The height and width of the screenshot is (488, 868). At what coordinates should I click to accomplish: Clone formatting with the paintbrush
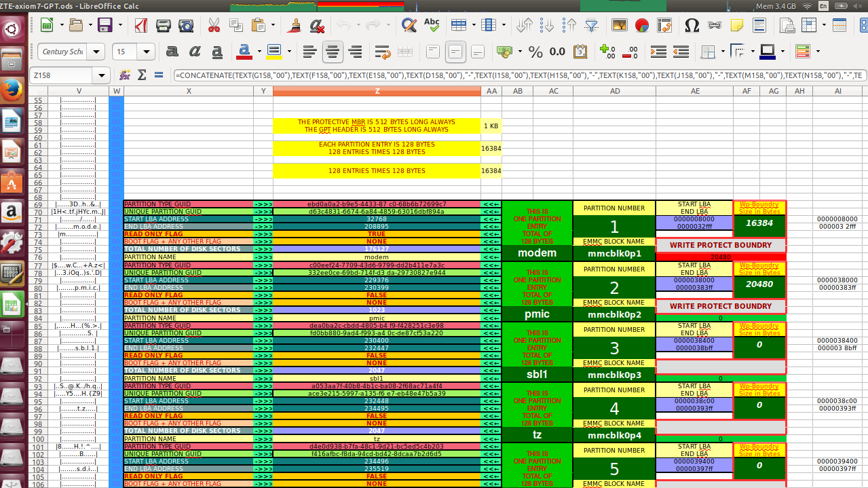294,26
